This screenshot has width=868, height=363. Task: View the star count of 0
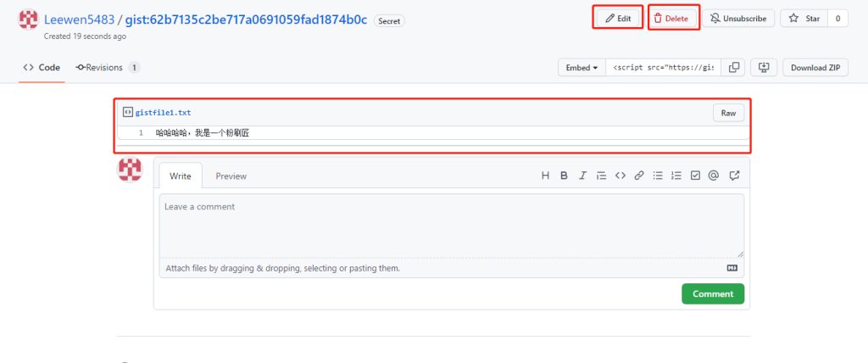point(838,19)
